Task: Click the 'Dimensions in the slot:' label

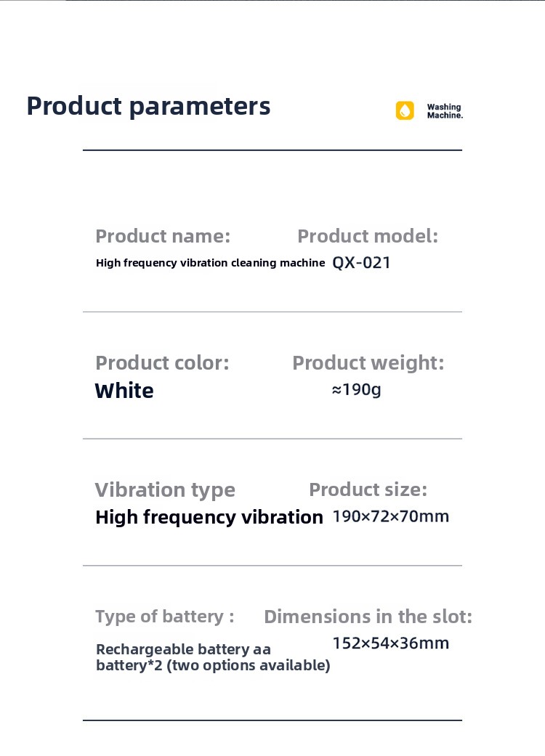Action: (x=368, y=617)
